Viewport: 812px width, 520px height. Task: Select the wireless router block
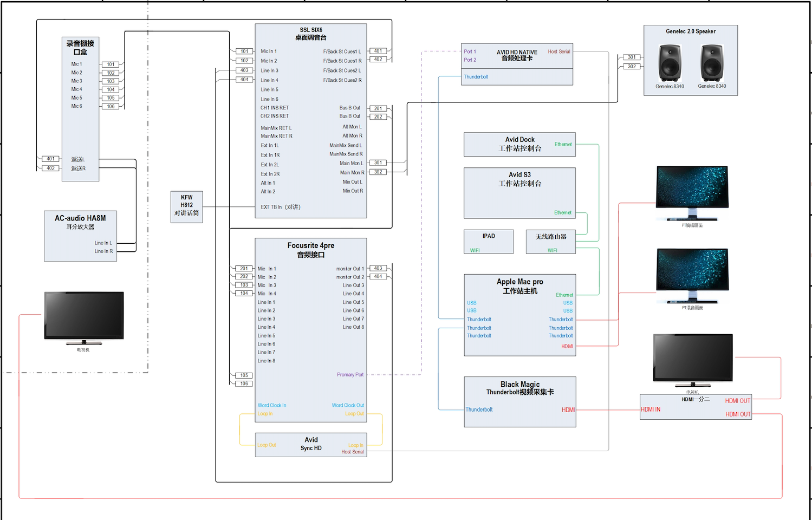click(x=550, y=241)
